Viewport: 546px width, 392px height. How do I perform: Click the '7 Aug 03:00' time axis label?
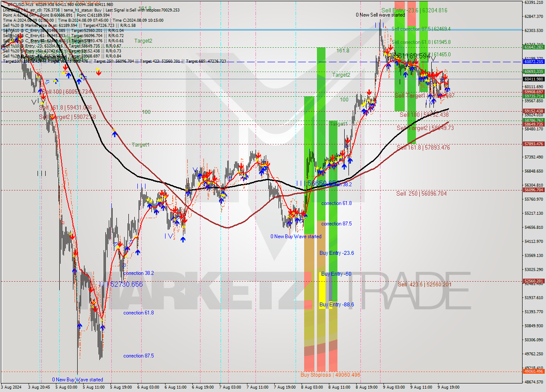click(230, 387)
